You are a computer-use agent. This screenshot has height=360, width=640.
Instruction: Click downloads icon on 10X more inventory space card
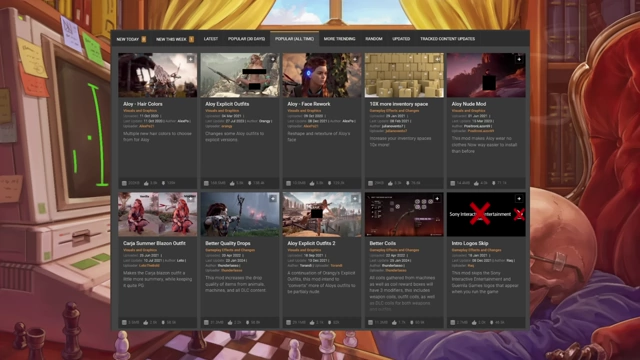(x=407, y=183)
